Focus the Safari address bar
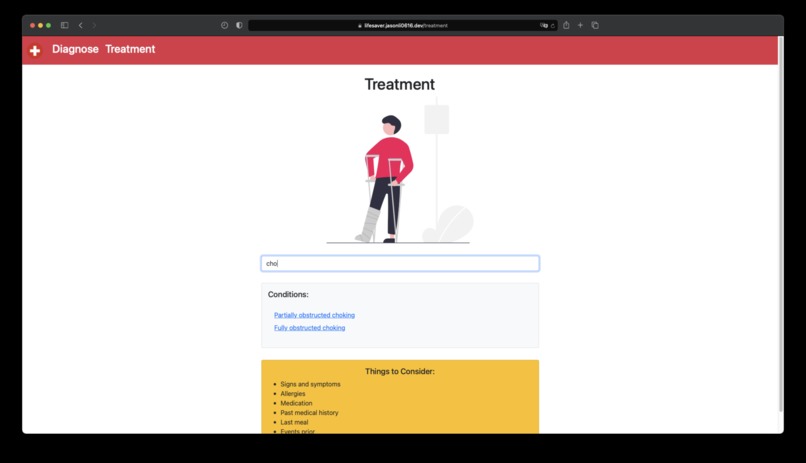The width and height of the screenshot is (806, 463). [x=403, y=25]
